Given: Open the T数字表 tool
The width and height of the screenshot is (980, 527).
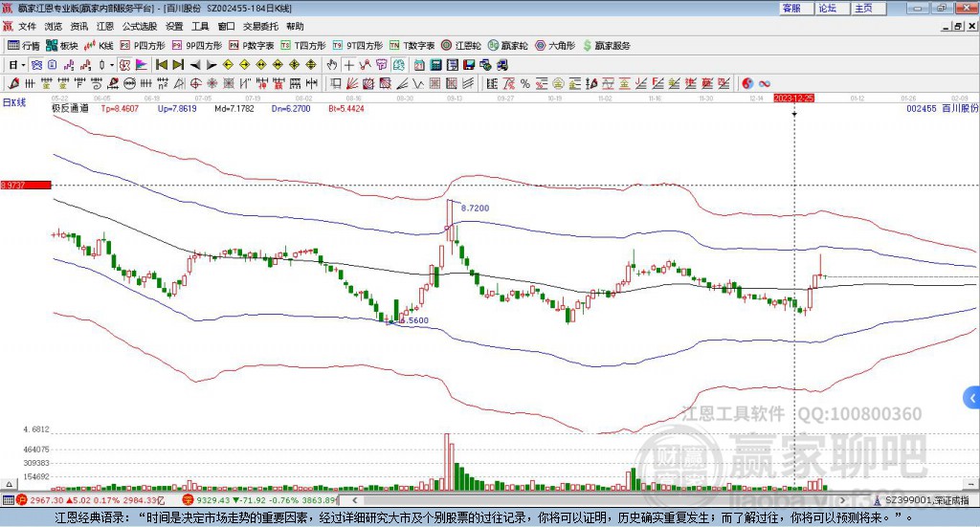Looking at the screenshot, I should pos(412,46).
